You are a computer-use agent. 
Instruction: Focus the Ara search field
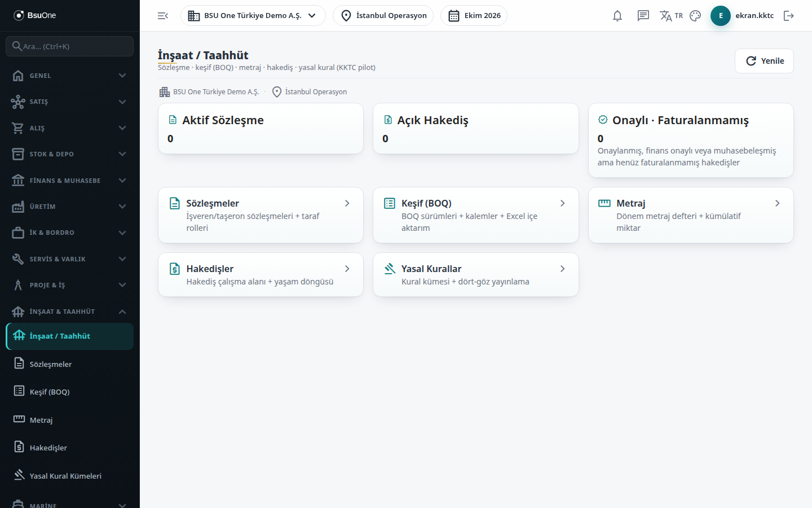tap(70, 46)
